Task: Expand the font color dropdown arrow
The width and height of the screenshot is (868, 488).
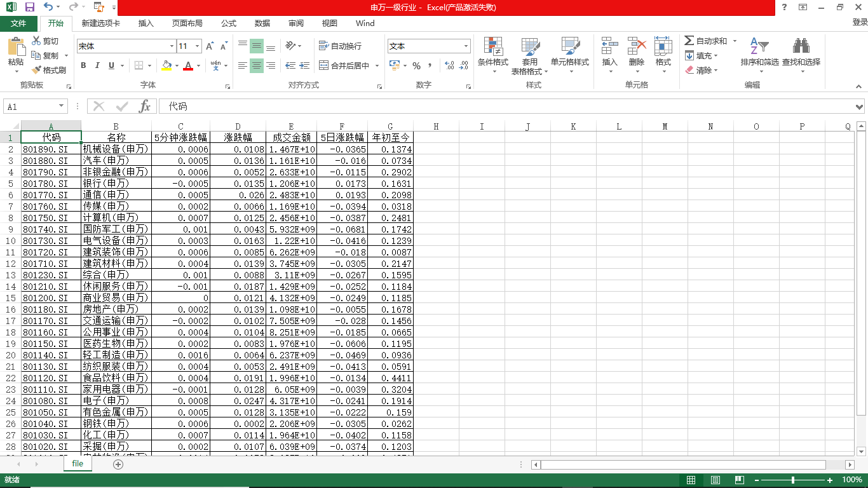Action: coord(198,65)
